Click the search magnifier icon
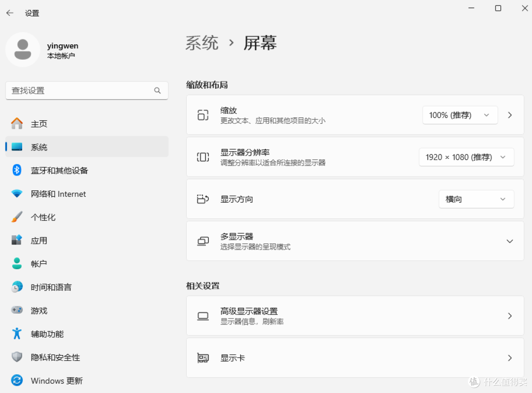Screen dimensions: 532x393 pyautogui.click(x=158, y=90)
